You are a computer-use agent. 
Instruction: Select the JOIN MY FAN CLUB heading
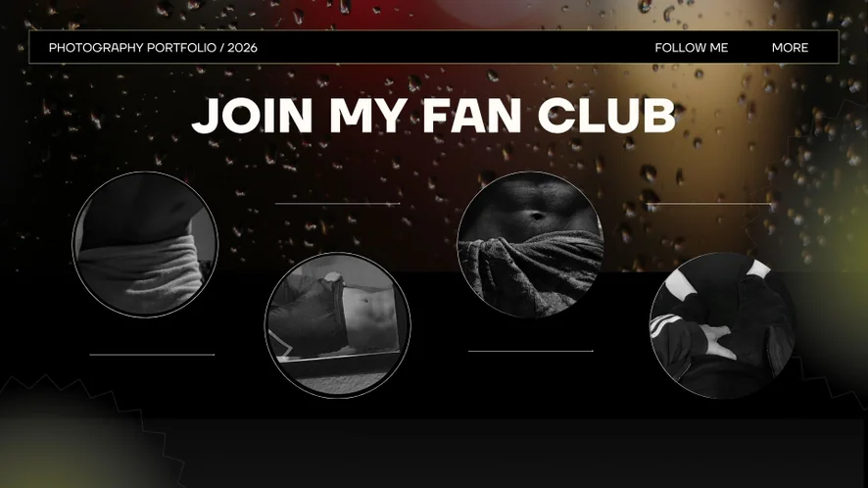click(433, 116)
